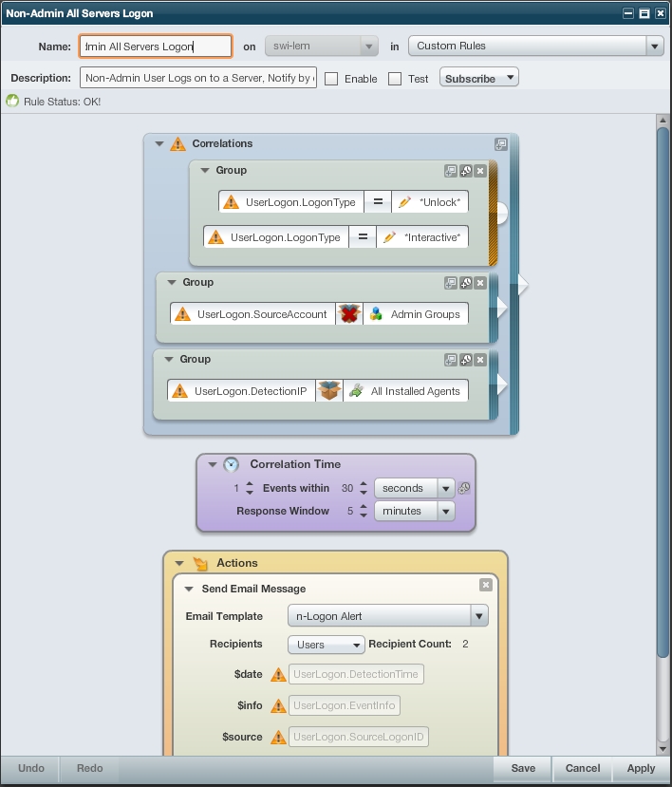Click the Undo button
Viewport: 672px width, 787px height.
31,768
